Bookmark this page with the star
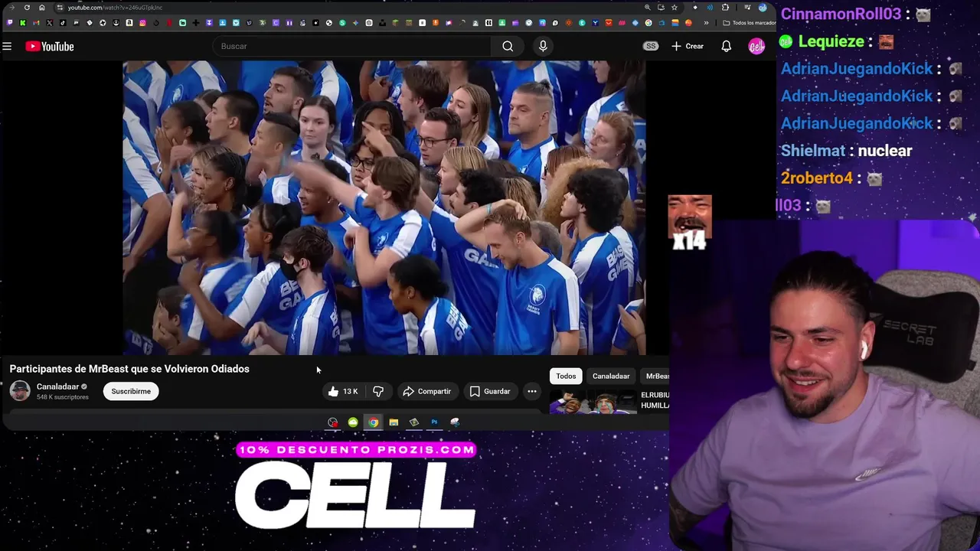 click(675, 7)
